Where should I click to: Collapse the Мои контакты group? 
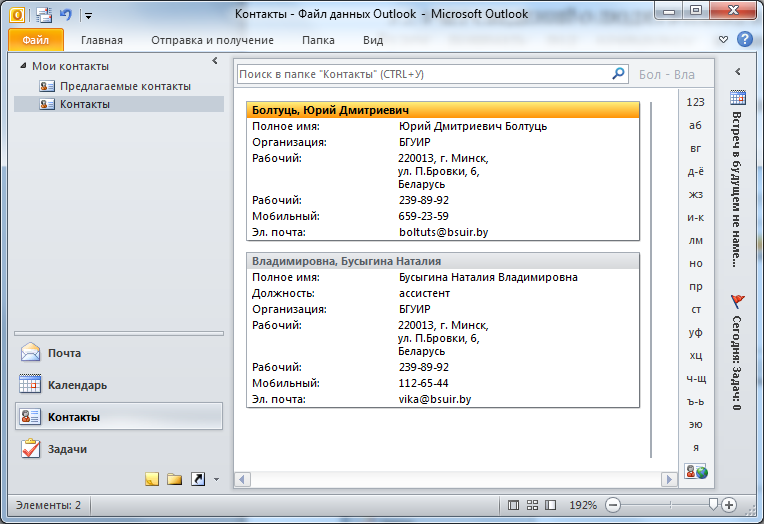pyautogui.click(x=23, y=65)
